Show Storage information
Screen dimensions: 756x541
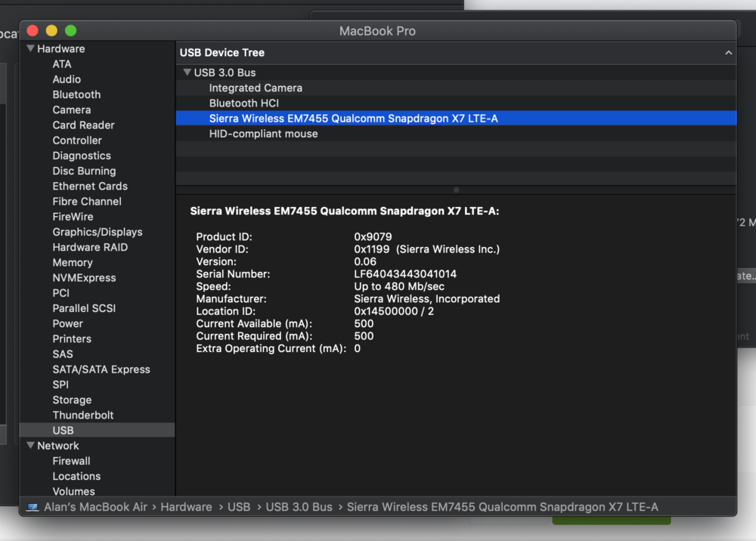(x=72, y=400)
